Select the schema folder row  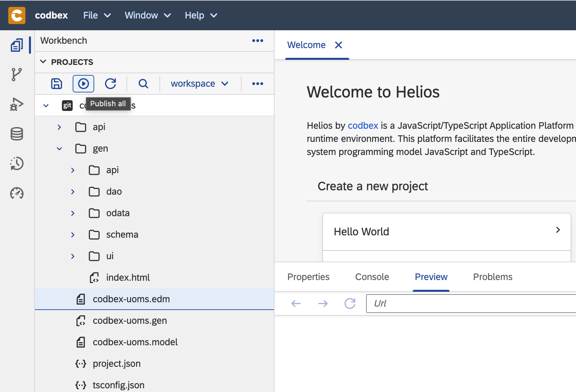tap(154, 235)
